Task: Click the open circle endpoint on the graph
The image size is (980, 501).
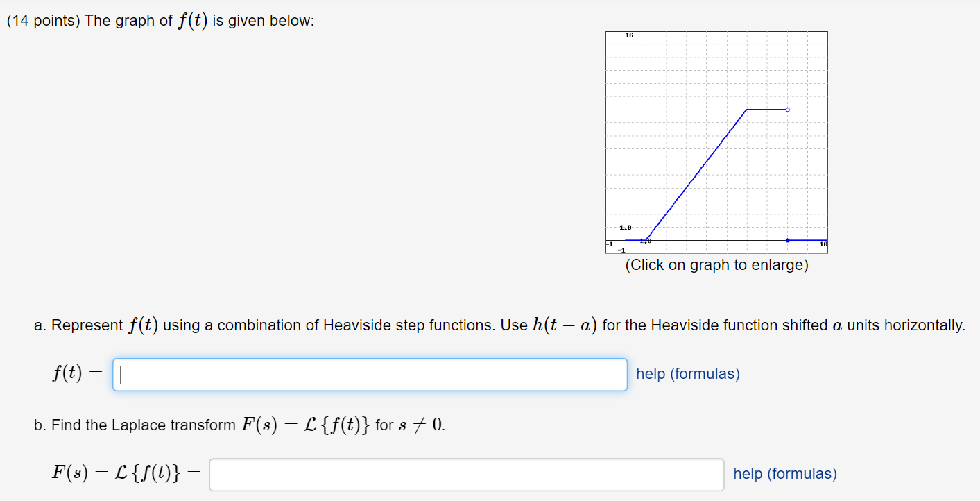Action: coord(787,110)
